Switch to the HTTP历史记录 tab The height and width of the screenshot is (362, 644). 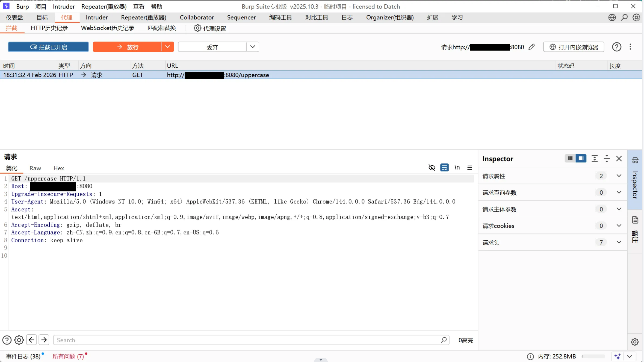click(49, 28)
